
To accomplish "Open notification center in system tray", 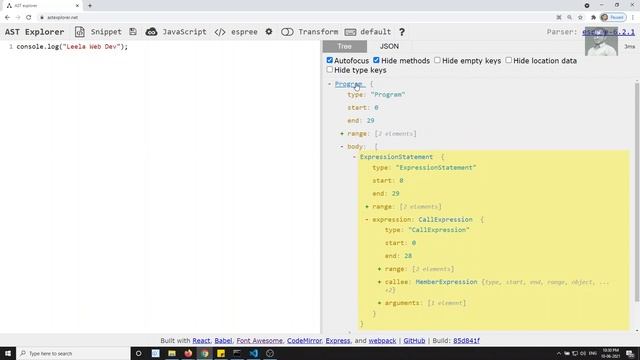I will point(630,353).
